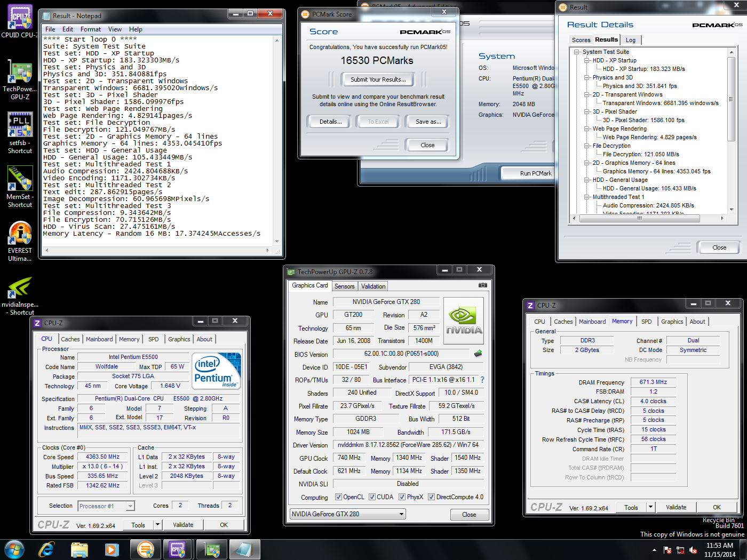Click Submit Your Results button
The height and width of the screenshot is (560, 747).
378,79
